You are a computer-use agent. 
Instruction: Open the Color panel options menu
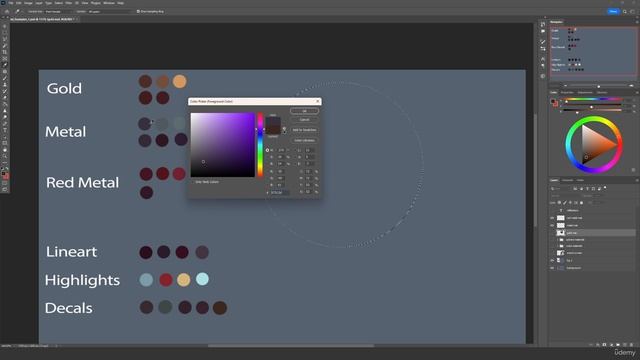[636, 93]
